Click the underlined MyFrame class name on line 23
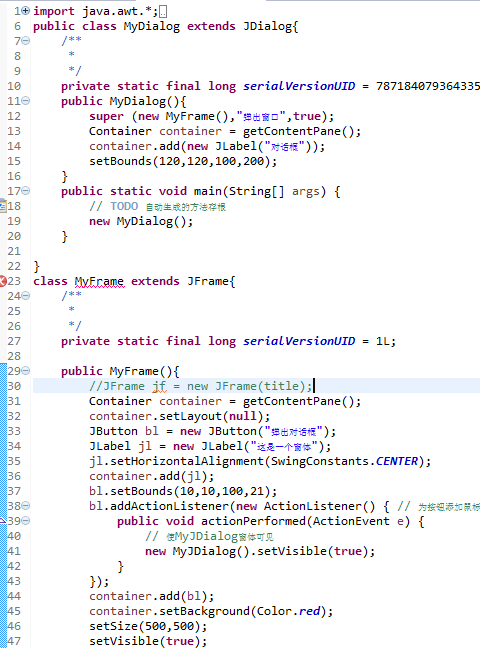This screenshot has height=648, width=480. point(99,281)
